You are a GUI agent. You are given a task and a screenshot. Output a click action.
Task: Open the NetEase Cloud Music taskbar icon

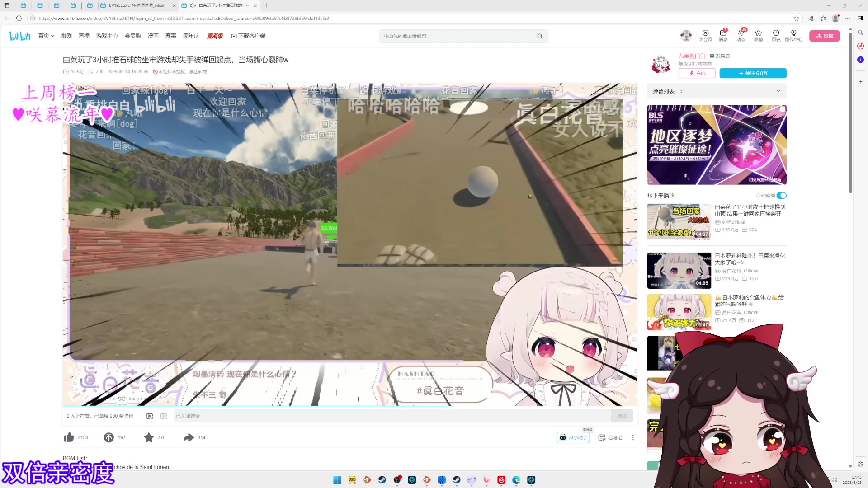(x=501, y=480)
